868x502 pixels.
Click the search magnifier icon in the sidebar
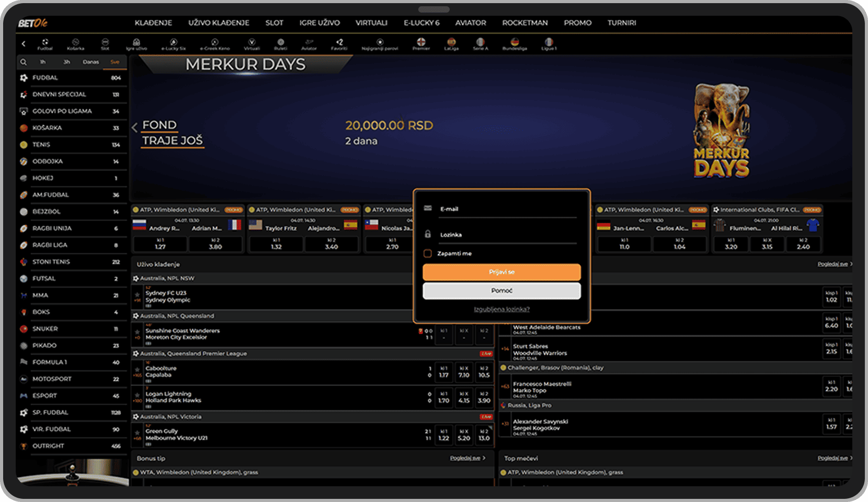(x=24, y=62)
